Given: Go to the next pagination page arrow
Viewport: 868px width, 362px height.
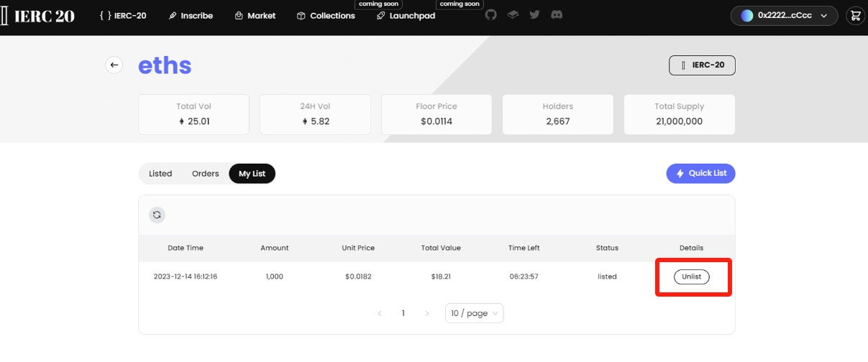Looking at the screenshot, I should 427,313.
